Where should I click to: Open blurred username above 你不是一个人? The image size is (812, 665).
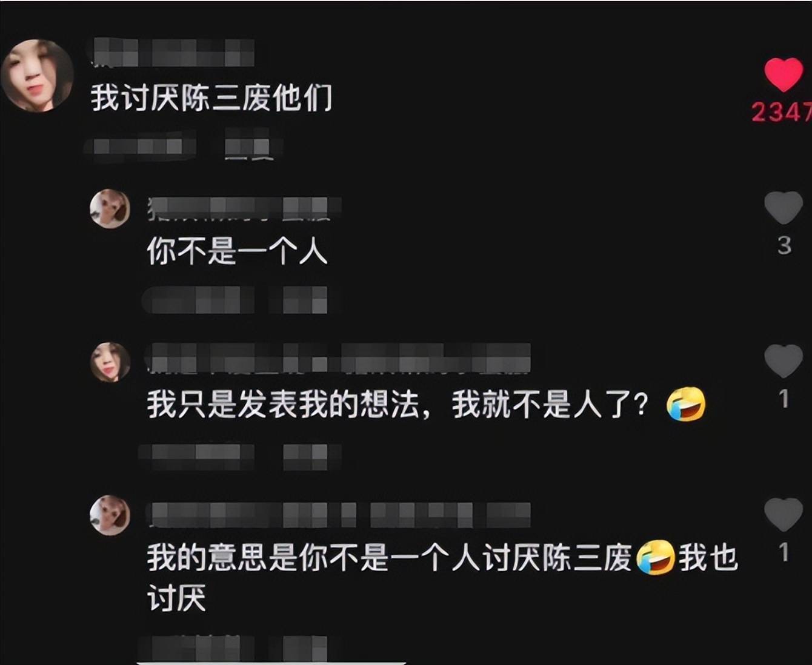(x=244, y=208)
